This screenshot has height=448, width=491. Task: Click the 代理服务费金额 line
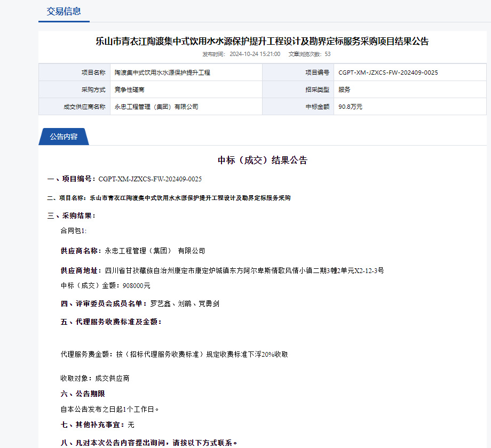tap(175, 354)
